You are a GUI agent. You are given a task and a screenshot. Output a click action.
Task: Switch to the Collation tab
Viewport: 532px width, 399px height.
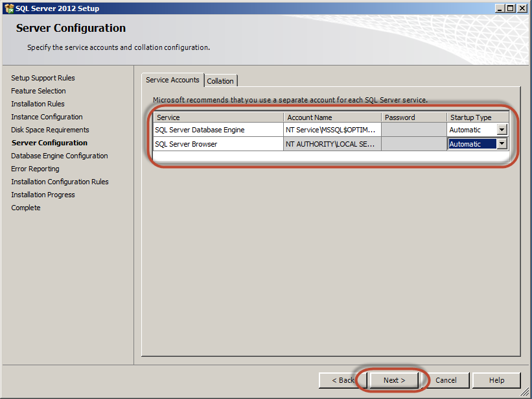coord(220,81)
